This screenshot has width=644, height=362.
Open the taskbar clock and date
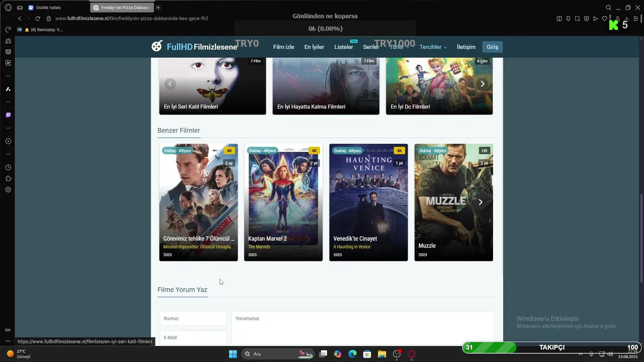pos(627,354)
